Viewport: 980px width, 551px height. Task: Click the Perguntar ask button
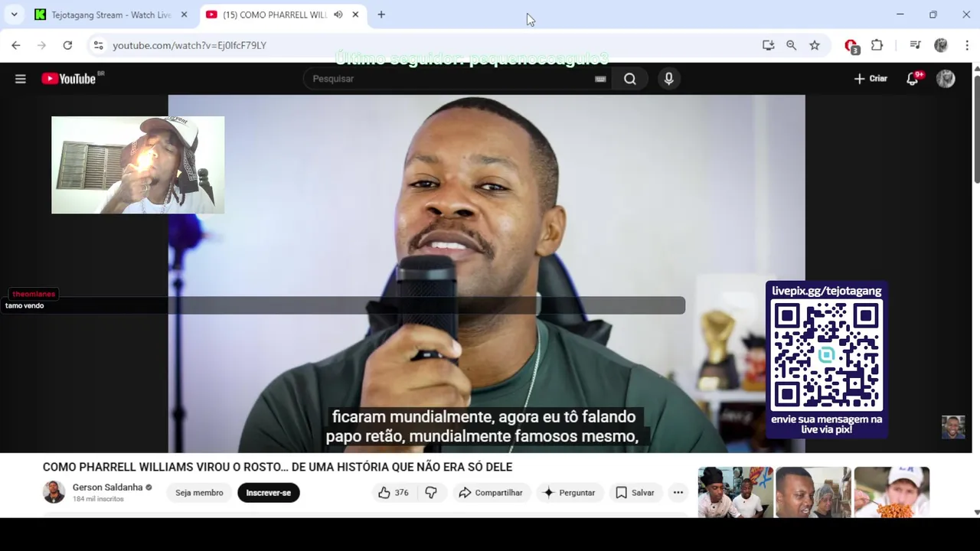pyautogui.click(x=569, y=493)
